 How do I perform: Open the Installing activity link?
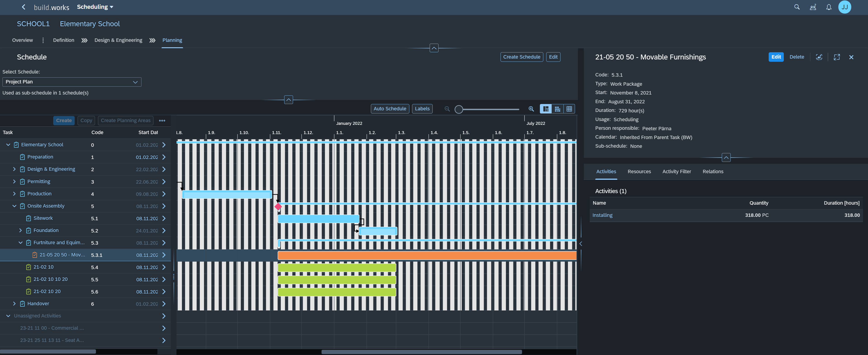point(602,215)
